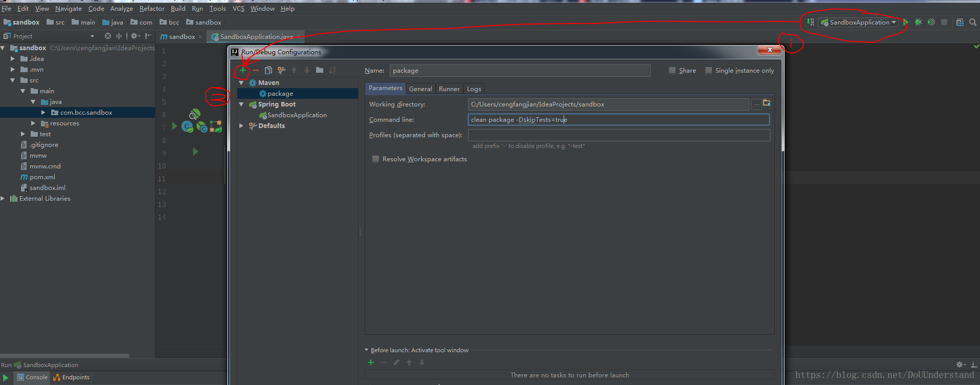Click the Command line field
The image size is (980, 385).
click(x=618, y=119)
